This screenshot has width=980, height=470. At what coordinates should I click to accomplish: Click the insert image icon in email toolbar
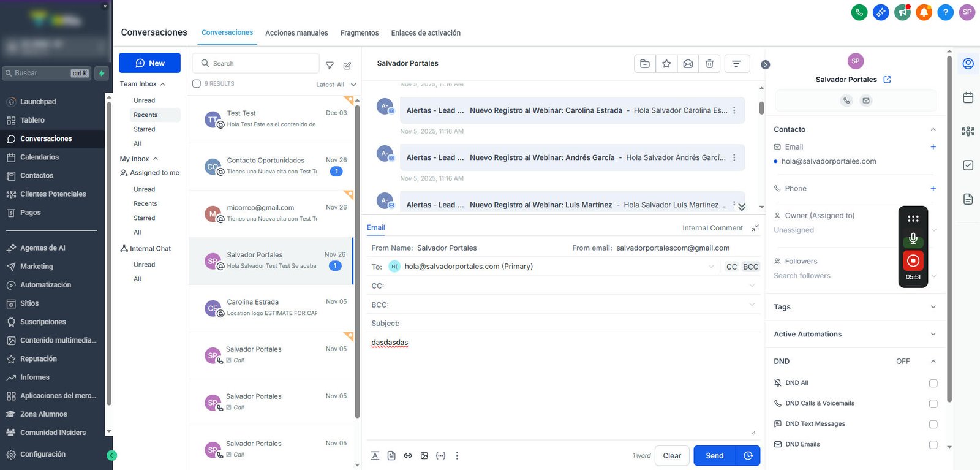coord(424,456)
